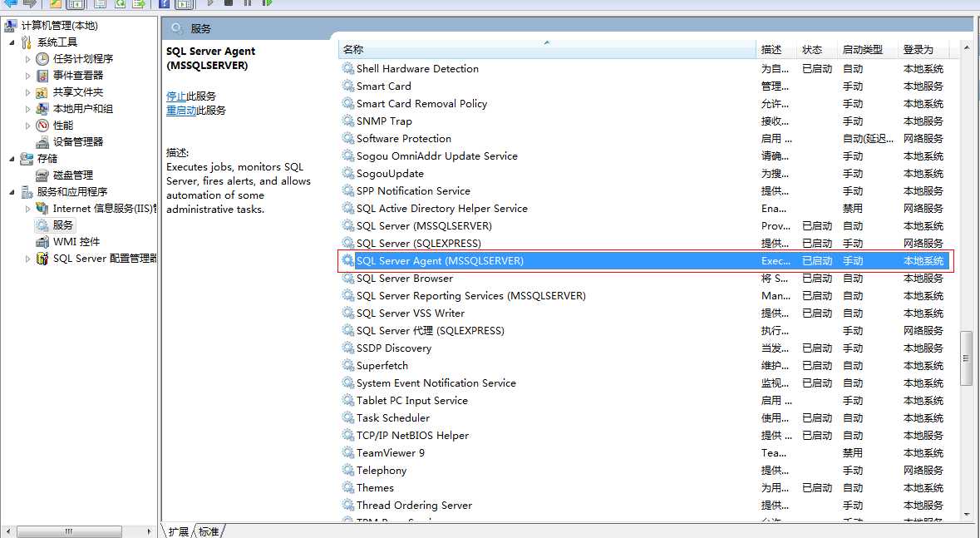This screenshot has height=538, width=980.
Task: Click tree pane horizontal scrollbar right arrow
Action: tap(150, 531)
